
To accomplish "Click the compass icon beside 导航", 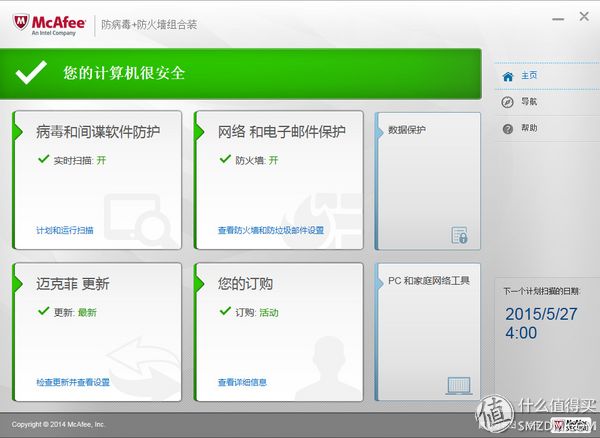I will pos(507,102).
